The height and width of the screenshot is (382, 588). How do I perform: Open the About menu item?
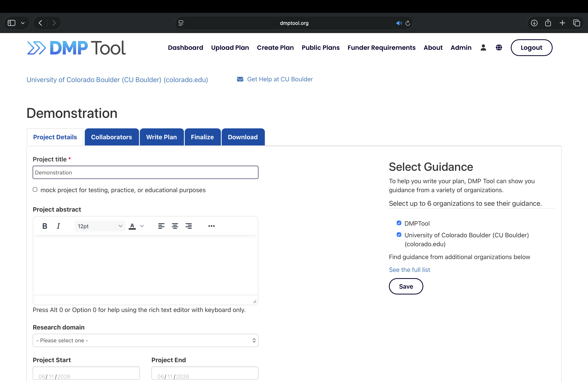point(433,48)
